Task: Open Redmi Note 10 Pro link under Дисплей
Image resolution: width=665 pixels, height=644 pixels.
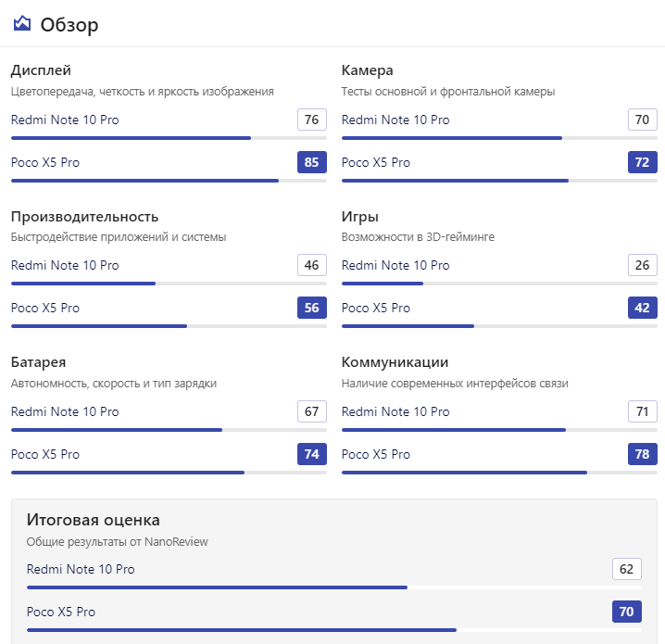Action: tap(65, 120)
